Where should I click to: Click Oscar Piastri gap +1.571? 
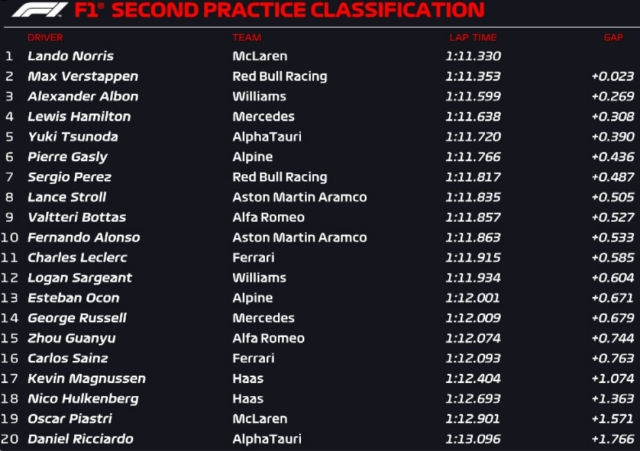(x=612, y=419)
